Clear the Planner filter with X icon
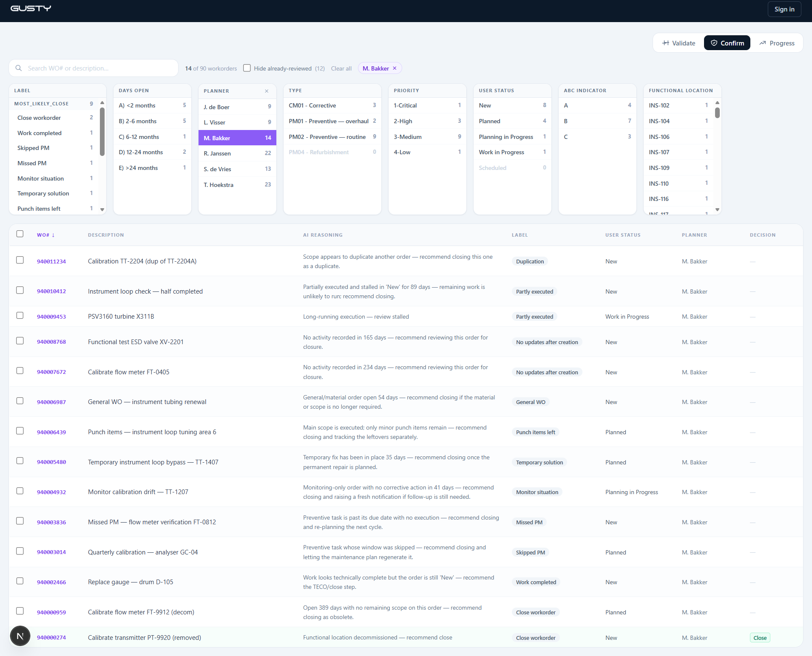This screenshot has width=812, height=656. pos(267,91)
